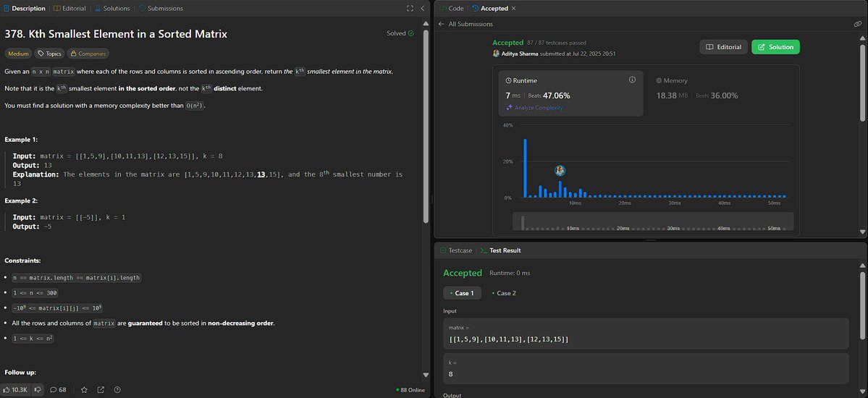Select Case 2 result
The height and width of the screenshot is (398, 868).
coord(505,293)
